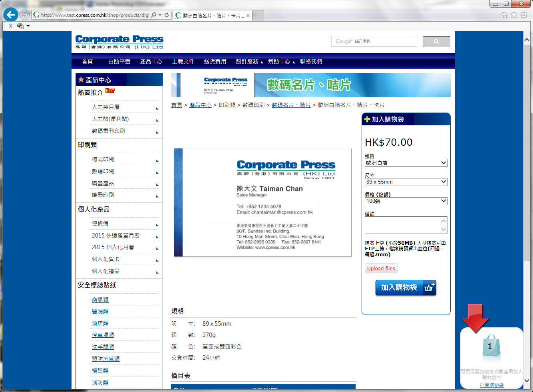Open the 紙質 paper type dropdown
The width and height of the screenshot is (533, 392).
(x=406, y=163)
